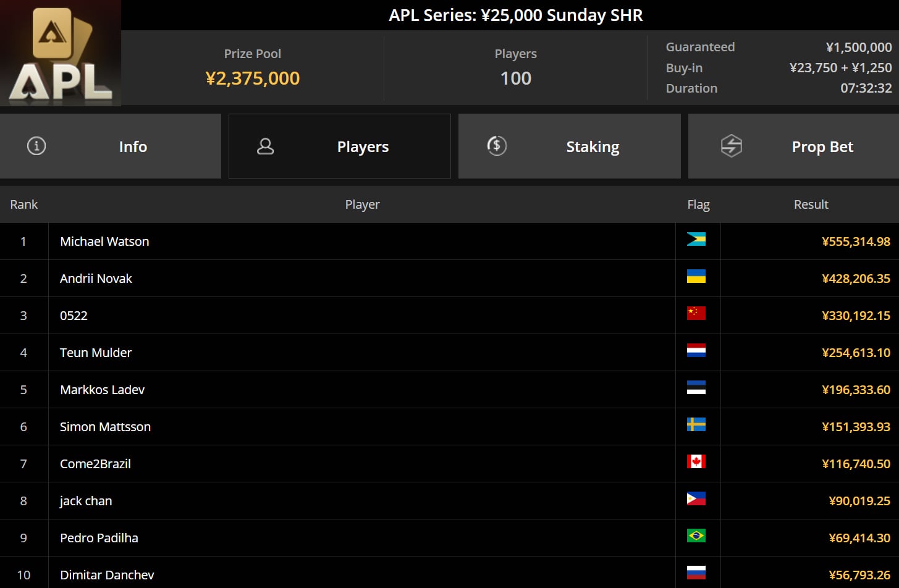
Task: Sort by the Rank column header
Action: tap(24, 204)
